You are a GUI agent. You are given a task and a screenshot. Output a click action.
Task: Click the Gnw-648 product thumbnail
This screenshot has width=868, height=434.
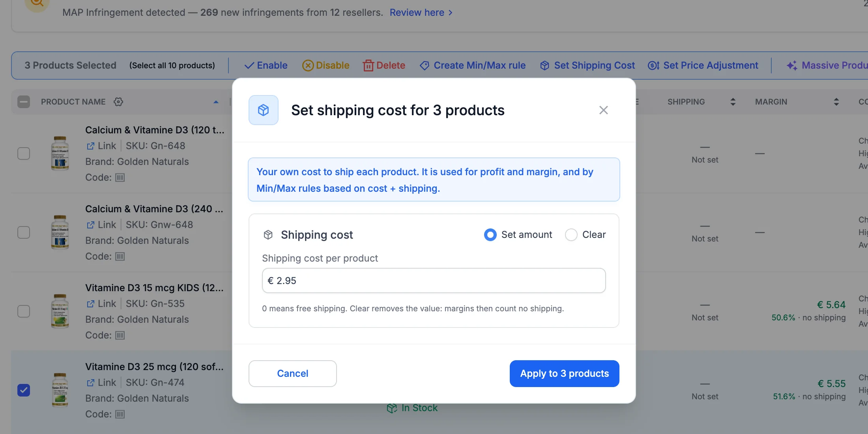click(x=60, y=232)
